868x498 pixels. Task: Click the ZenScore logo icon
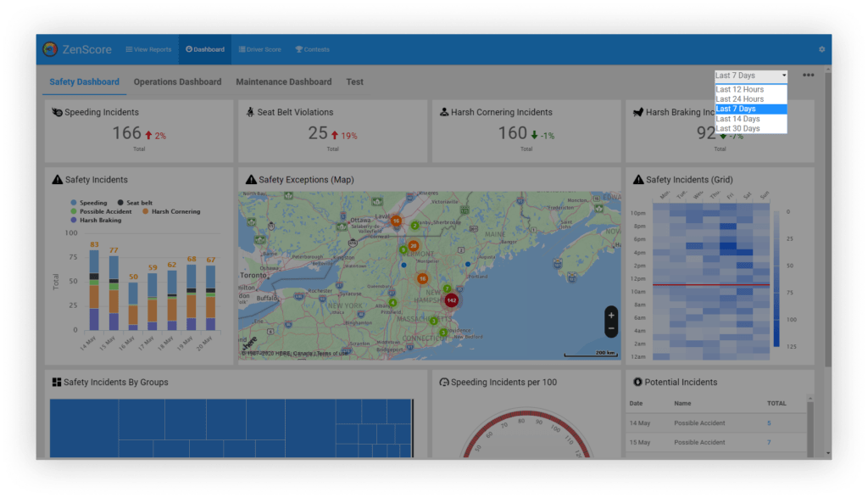[50, 49]
